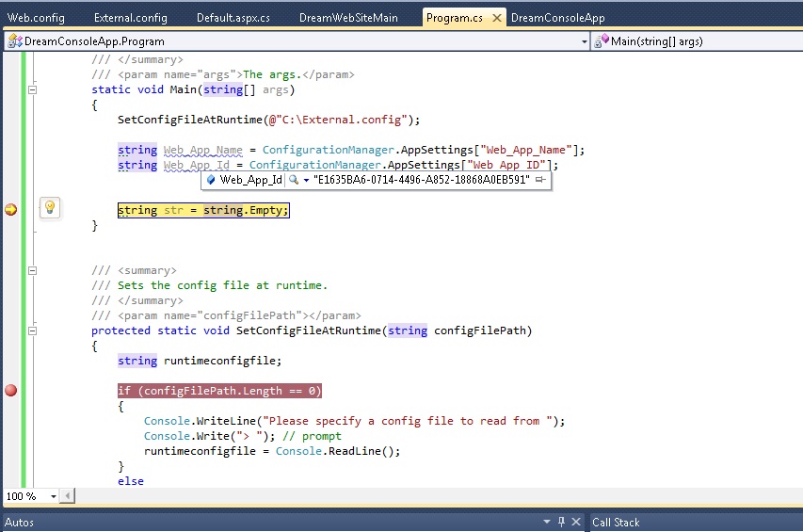Open the External.config document tab
The height and width of the screenshot is (532, 803).
pos(131,18)
